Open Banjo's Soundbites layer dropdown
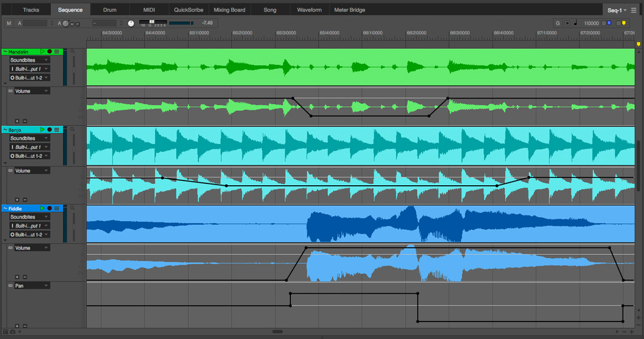Image resolution: width=644 pixels, height=339 pixels. click(29, 139)
